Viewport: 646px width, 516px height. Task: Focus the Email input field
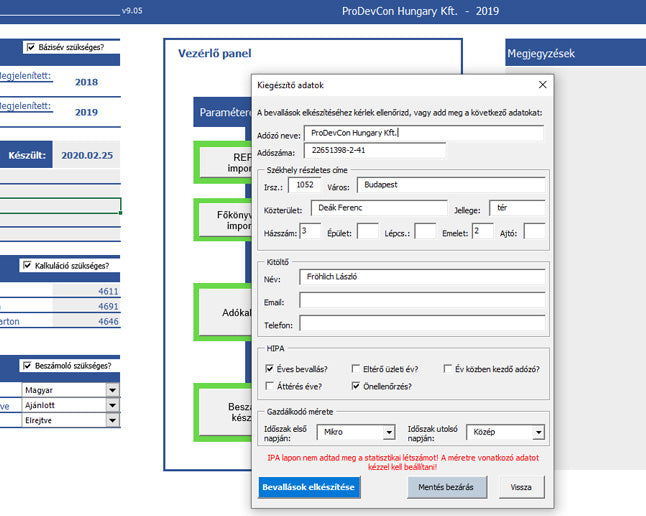point(422,301)
